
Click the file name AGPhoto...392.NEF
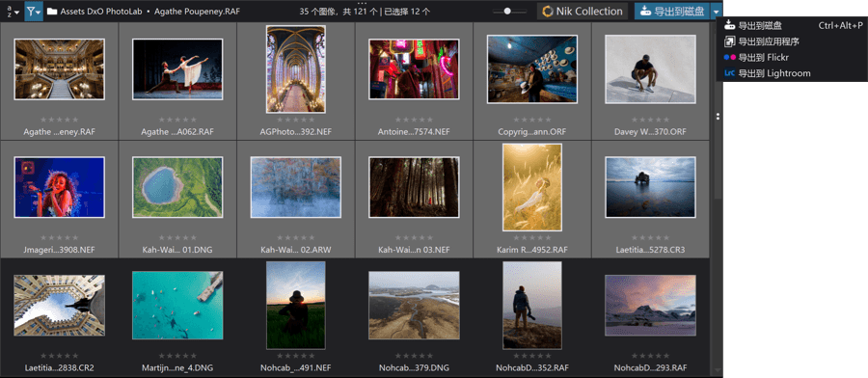tap(296, 132)
